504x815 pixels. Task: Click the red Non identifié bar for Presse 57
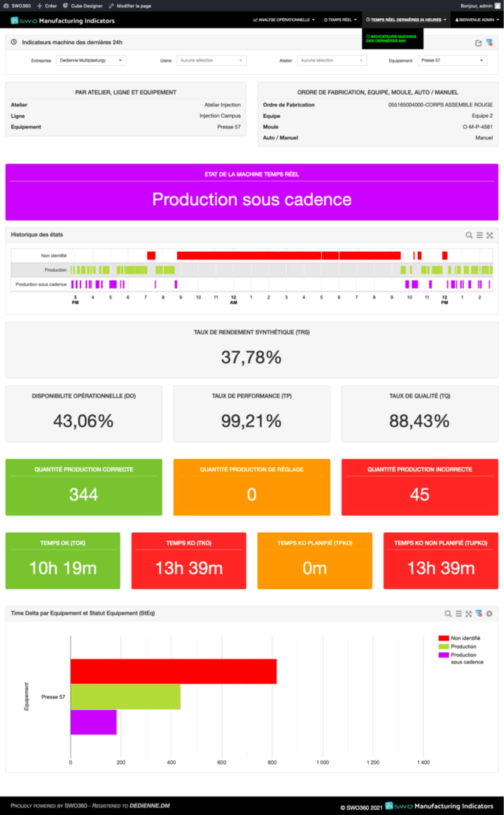pos(173,671)
